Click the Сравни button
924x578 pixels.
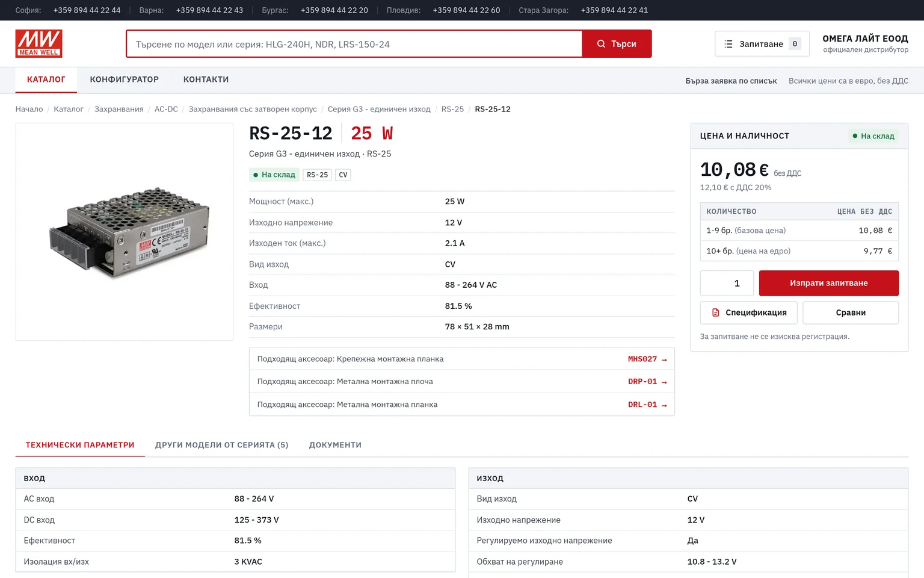pos(851,312)
